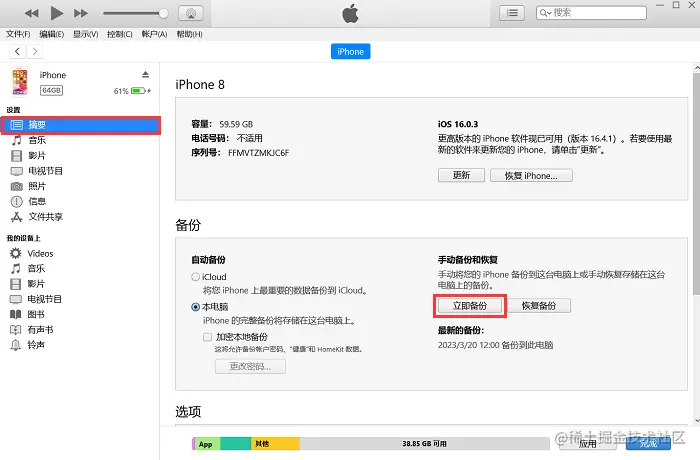Click the rewind playback button

click(31, 13)
